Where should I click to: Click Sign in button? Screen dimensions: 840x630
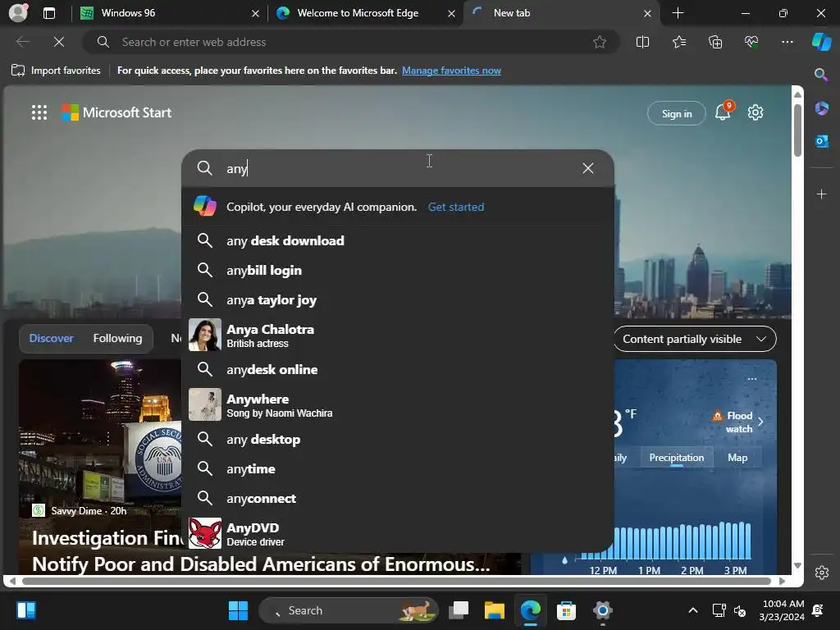coord(677,113)
